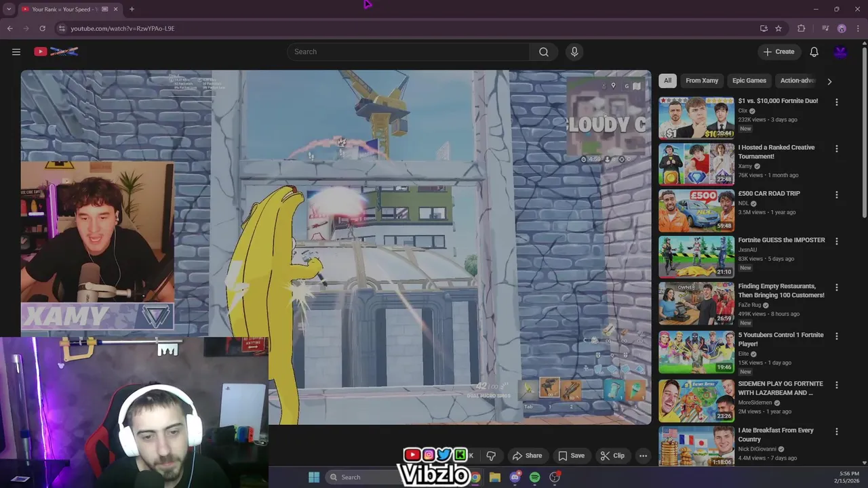Go back with browser back arrow
Image resolution: width=868 pixels, height=488 pixels.
coord(9,28)
